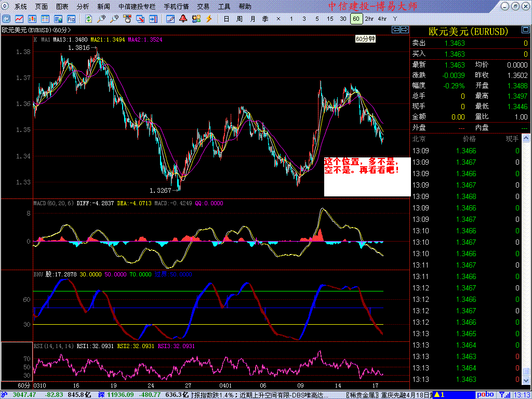Open the drawing pen tool icon

(x=170, y=19)
